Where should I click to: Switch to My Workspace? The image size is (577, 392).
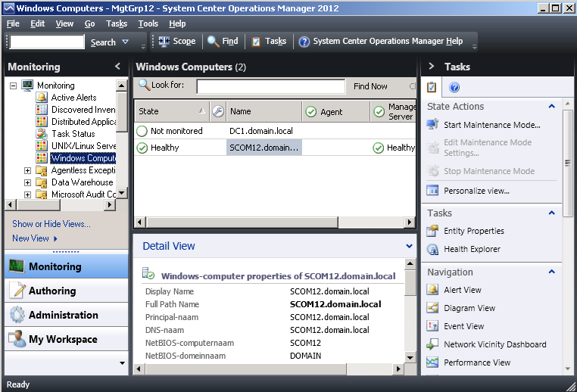pyautogui.click(x=67, y=339)
